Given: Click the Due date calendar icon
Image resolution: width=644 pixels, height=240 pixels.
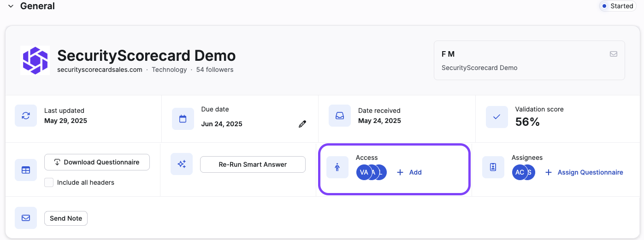Looking at the screenshot, I should (x=183, y=119).
